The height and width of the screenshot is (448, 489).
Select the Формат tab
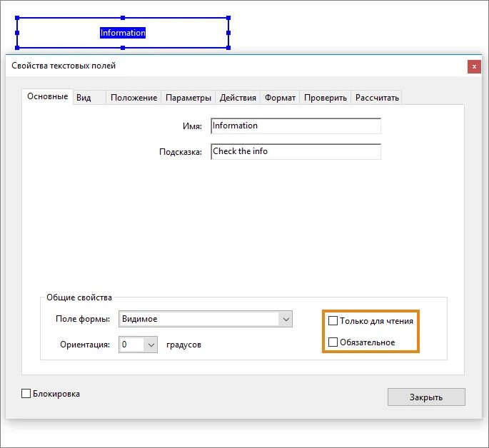coord(280,98)
